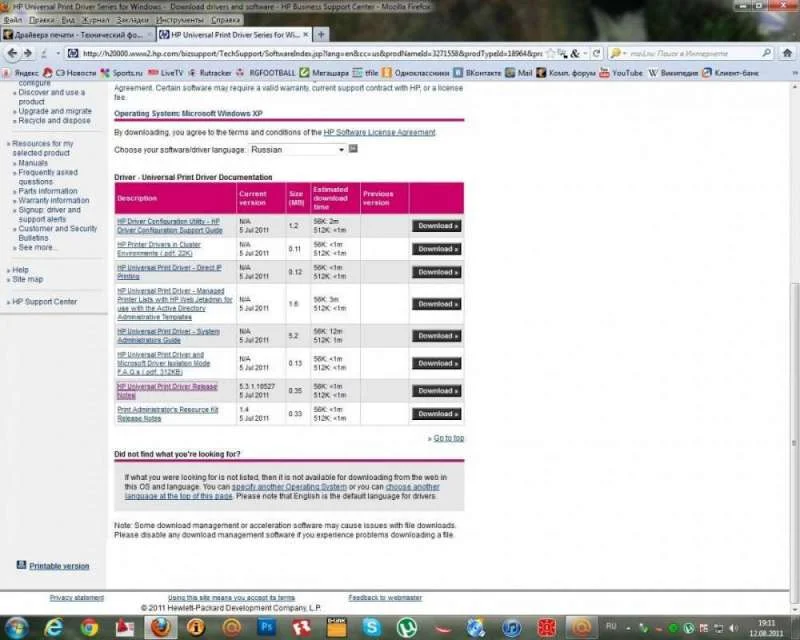The width and height of the screenshot is (800, 640).
Task: Open Skype from the taskbar
Action: (371, 627)
